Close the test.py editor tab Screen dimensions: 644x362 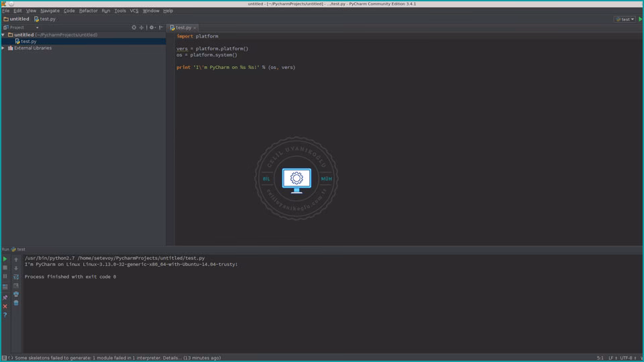coord(195,28)
